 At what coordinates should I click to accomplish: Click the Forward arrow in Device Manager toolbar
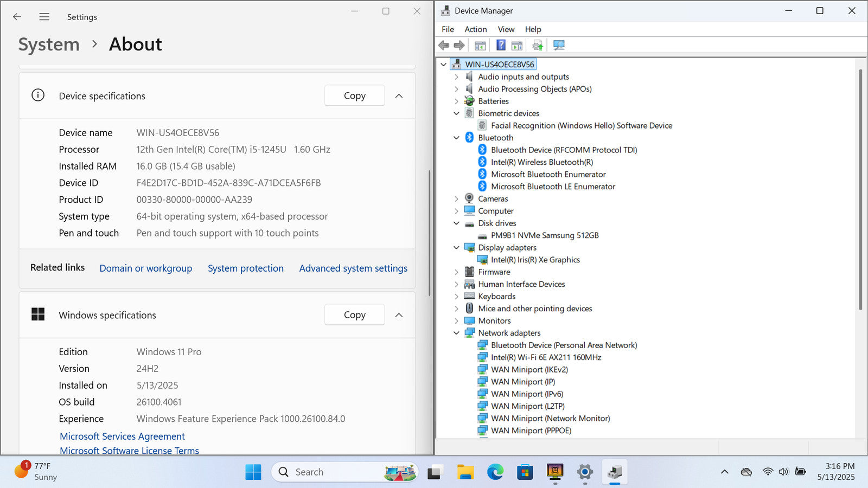pyautogui.click(x=459, y=45)
